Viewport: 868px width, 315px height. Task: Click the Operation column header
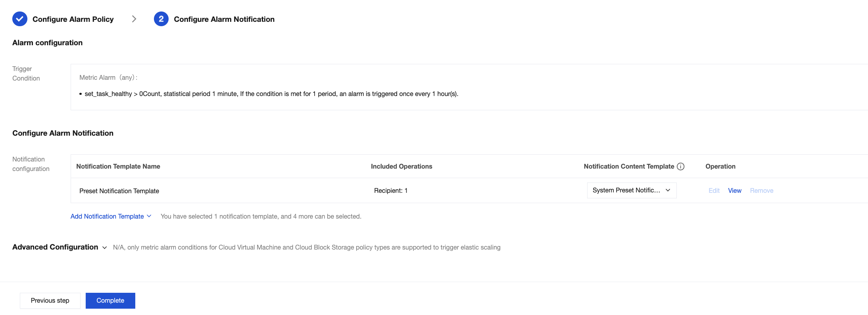pyautogui.click(x=720, y=167)
